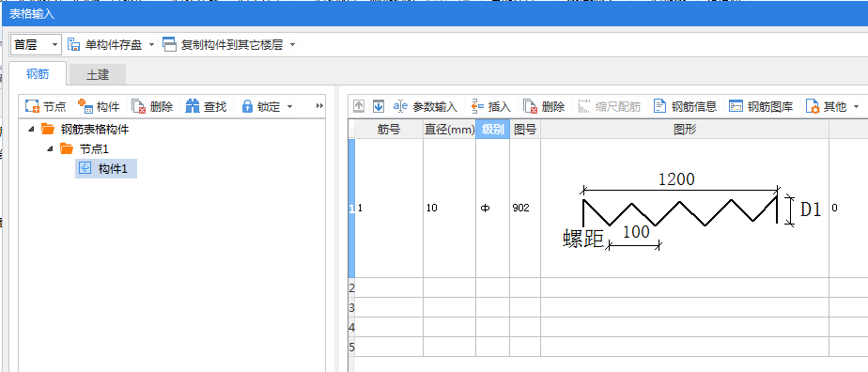Click the 图号 cell showing 902
The height and width of the screenshot is (372, 868).
coord(525,209)
